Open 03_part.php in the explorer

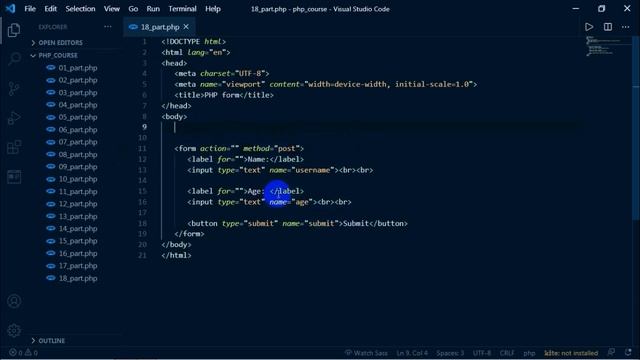pos(78,93)
